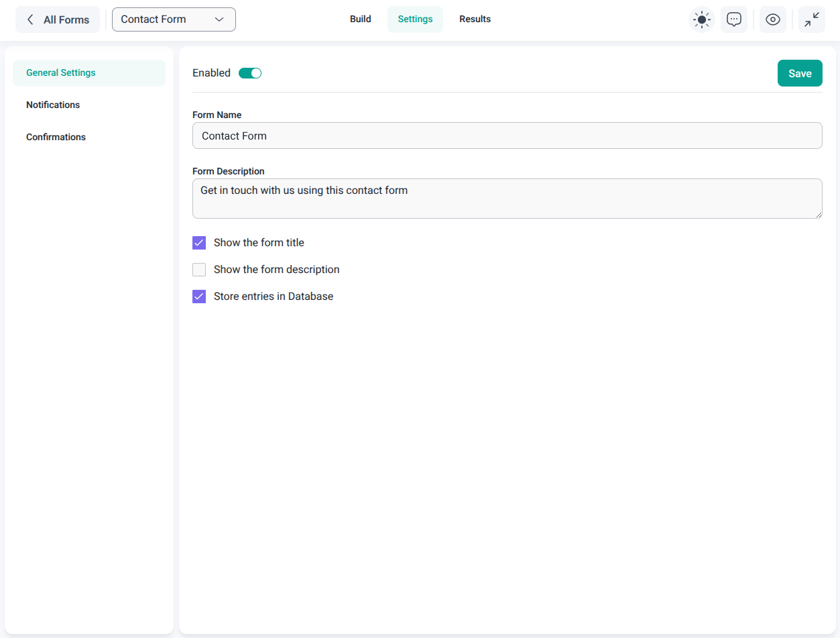The height and width of the screenshot is (638, 840).
Task: Select the eye preview icon in the header
Action: pyautogui.click(x=773, y=19)
